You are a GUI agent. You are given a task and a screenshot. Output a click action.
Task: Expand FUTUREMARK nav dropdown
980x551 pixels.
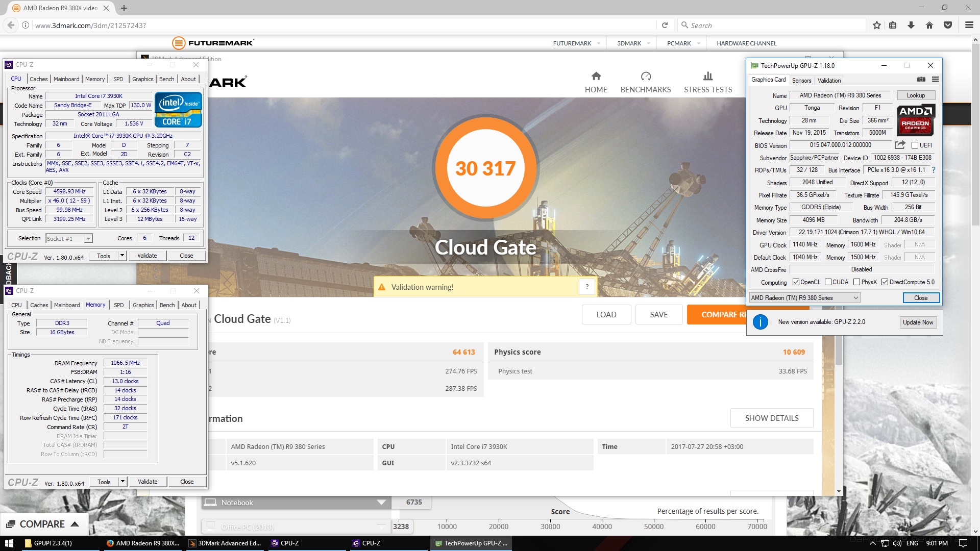click(x=599, y=43)
